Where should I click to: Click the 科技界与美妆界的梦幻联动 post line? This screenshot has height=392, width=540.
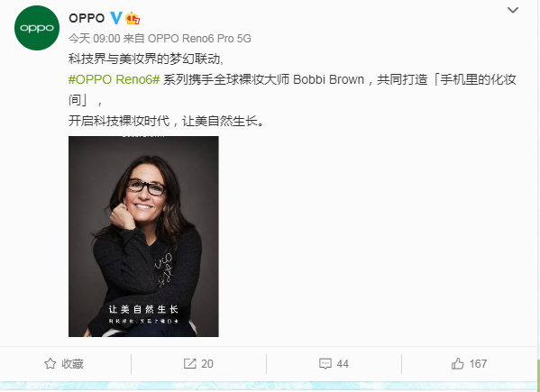[x=146, y=59]
